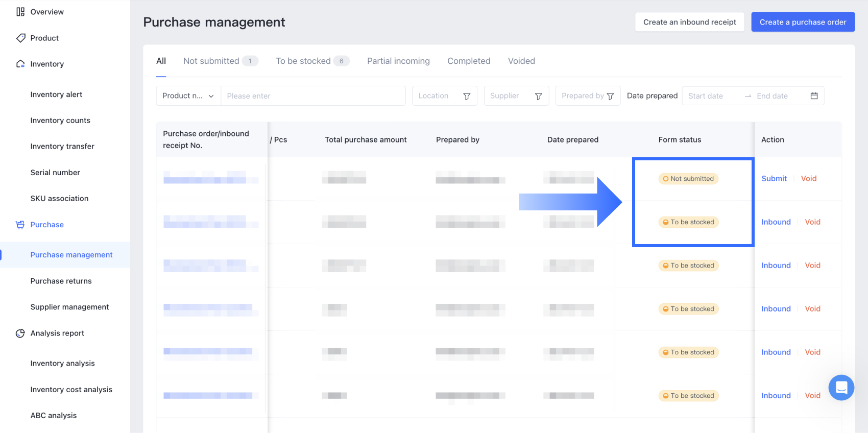The image size is (868, 433).
Task: Click Submit link for Not submitted order
Action: coord(774,179)
